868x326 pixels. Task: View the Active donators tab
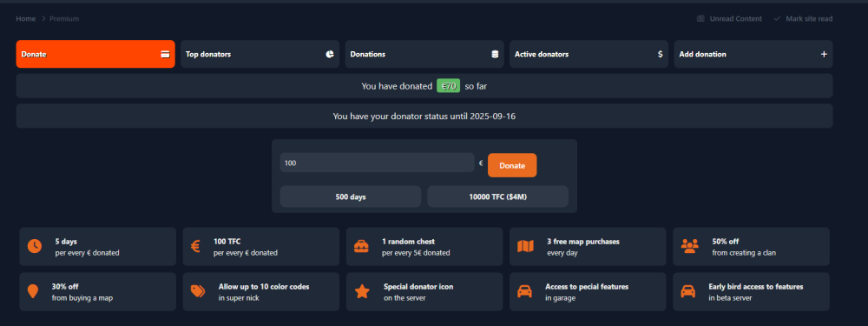tap(589, 54)
